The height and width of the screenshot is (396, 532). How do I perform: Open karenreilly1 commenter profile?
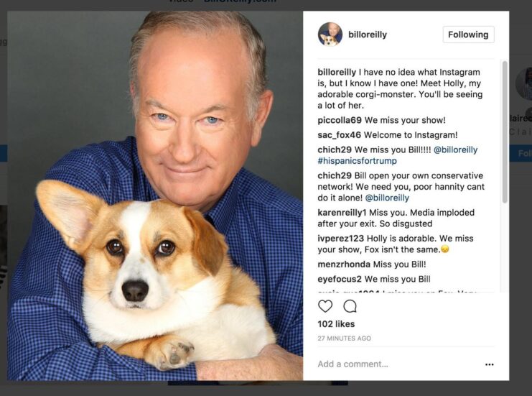[342, 213]
